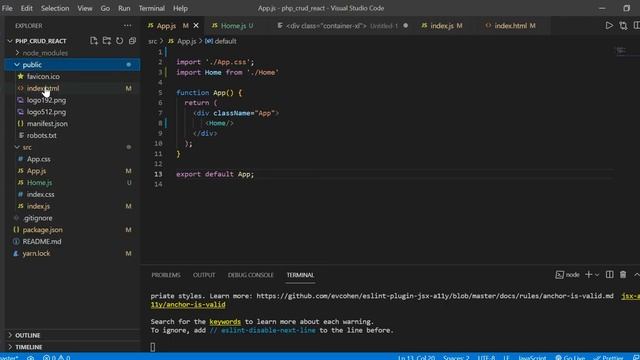Switch to the Problems panel tab

pos(166,275)
